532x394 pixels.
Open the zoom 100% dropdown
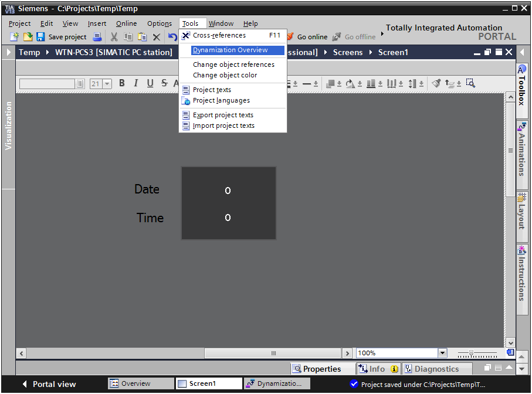[442, 353]
